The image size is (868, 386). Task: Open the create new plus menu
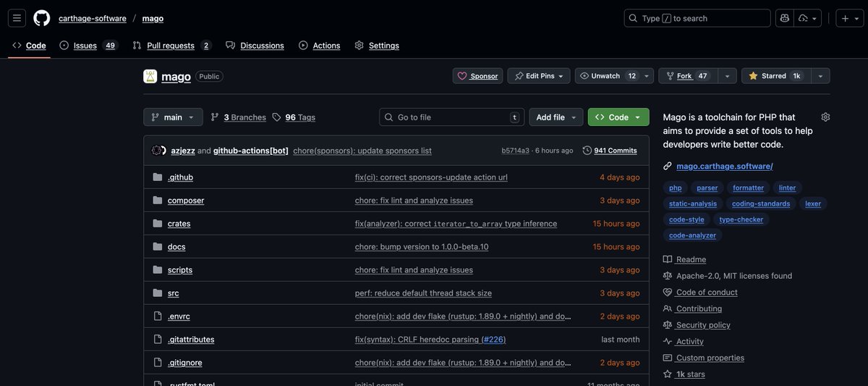849,18
